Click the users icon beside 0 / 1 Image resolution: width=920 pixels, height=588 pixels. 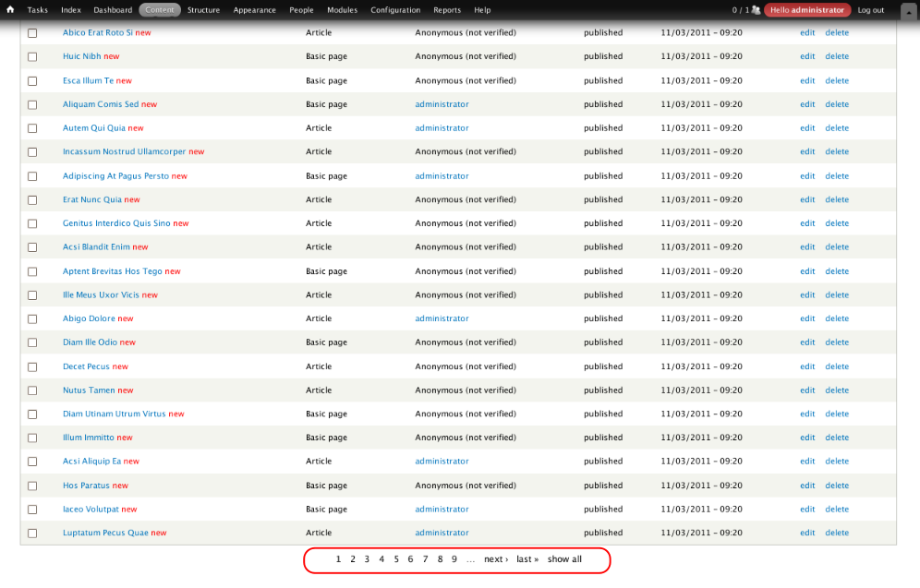click(756, 10)
